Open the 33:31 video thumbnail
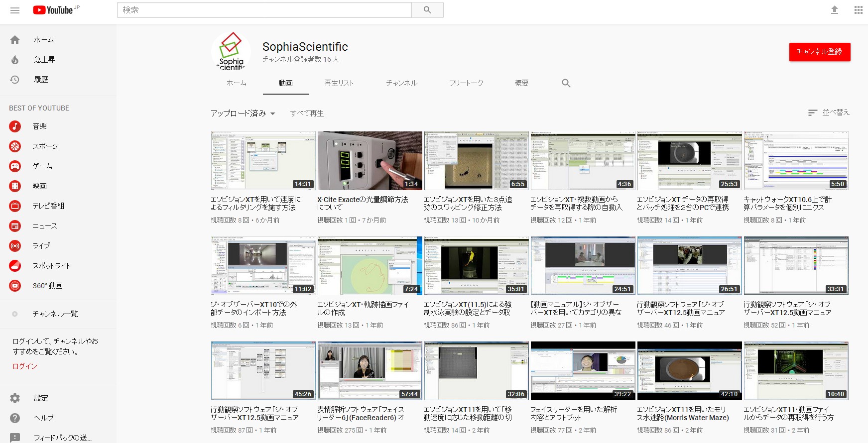The height and width of the screenshot is (443, 868). pyautogui.click(x=796, y=266)
